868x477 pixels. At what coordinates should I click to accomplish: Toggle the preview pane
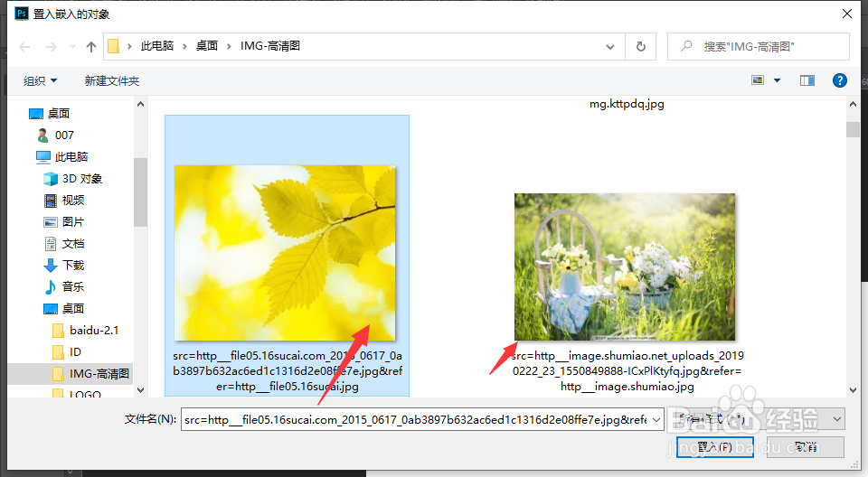(x=807, y=80)
